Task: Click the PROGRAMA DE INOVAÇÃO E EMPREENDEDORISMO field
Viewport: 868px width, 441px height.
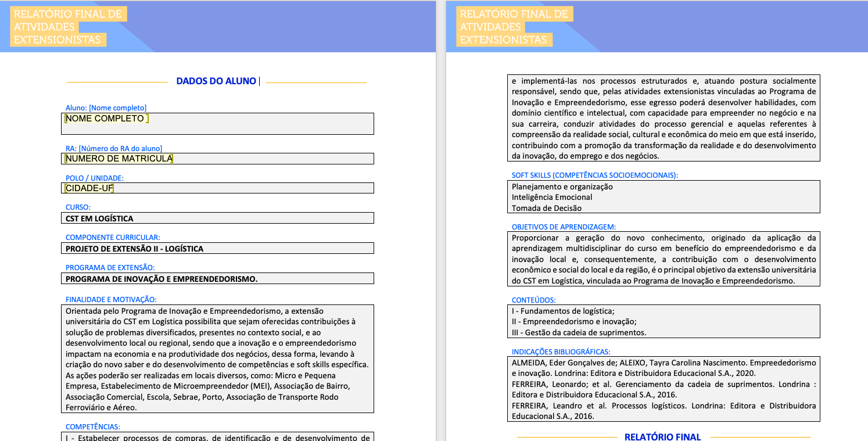Action: click(x=217, y=279)
